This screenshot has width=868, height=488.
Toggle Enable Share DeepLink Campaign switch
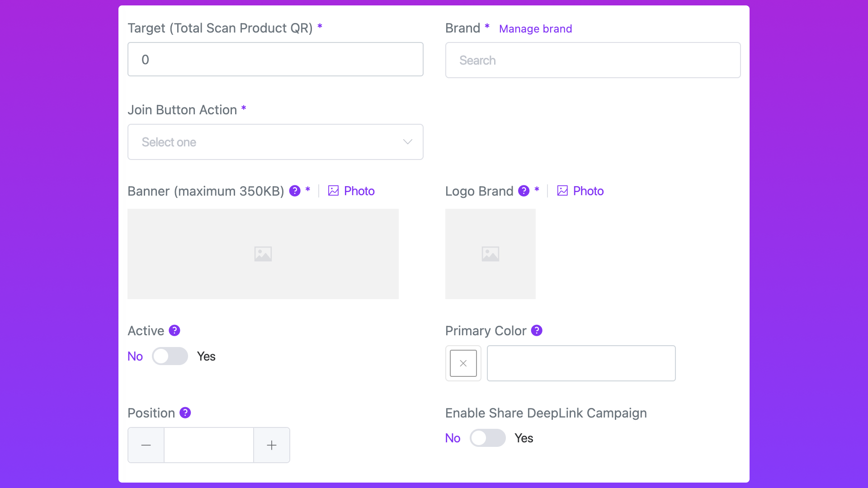[487, 438]
